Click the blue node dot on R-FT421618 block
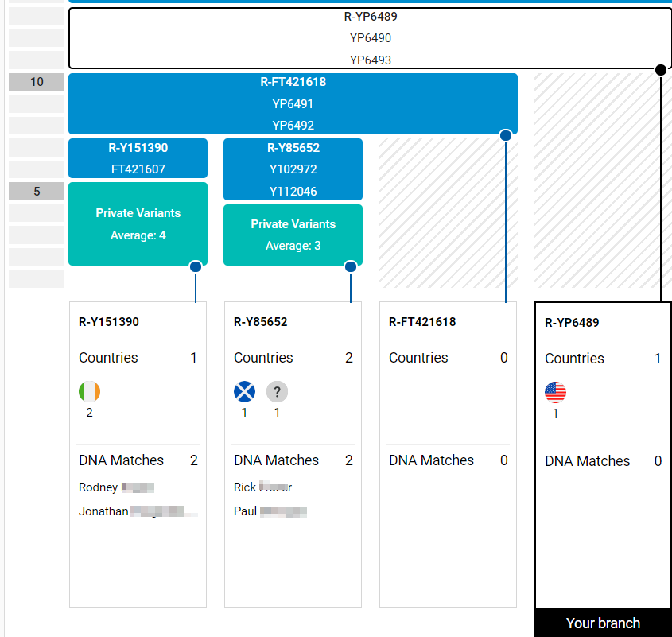This screenshot has width=672, height=637. (x=505, y=135)
